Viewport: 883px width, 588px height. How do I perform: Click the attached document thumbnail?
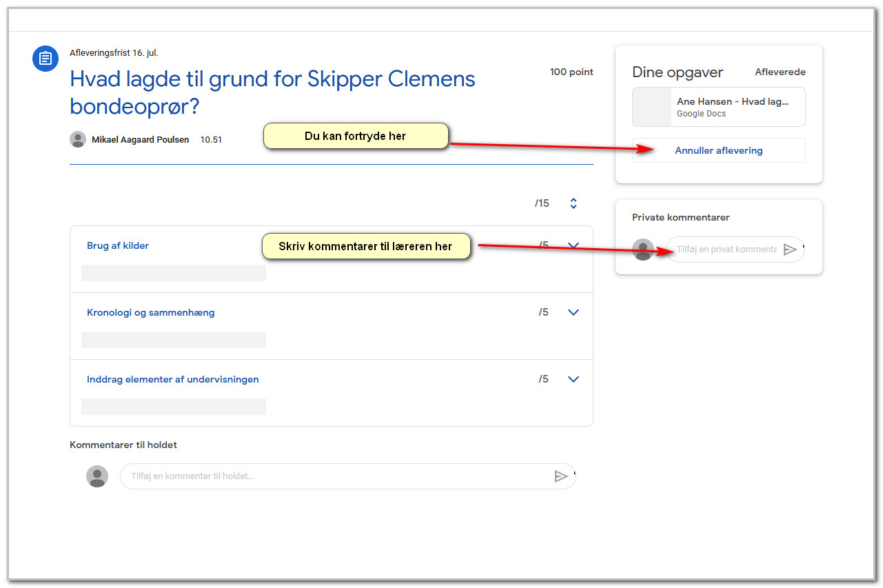[652, 107]
